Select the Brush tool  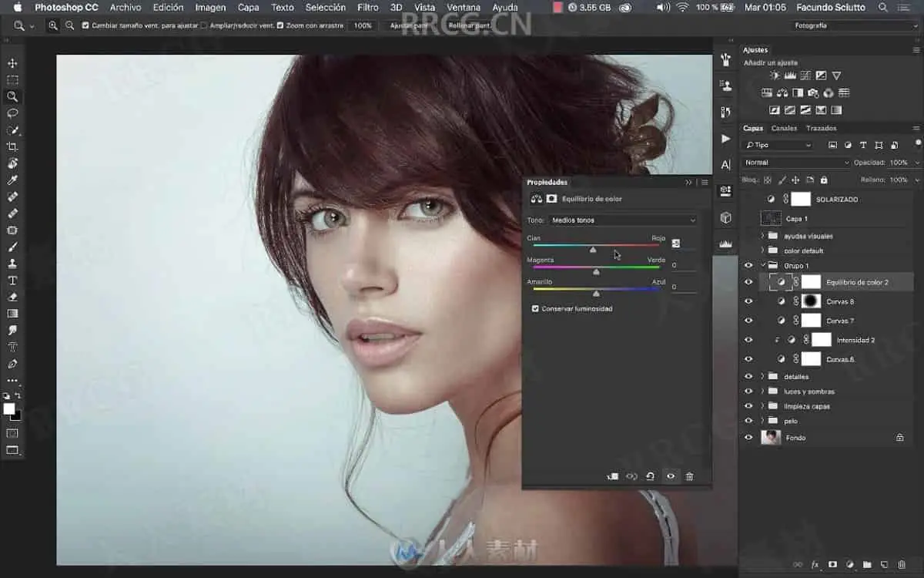pyautogui.click(x=12, y=247)
